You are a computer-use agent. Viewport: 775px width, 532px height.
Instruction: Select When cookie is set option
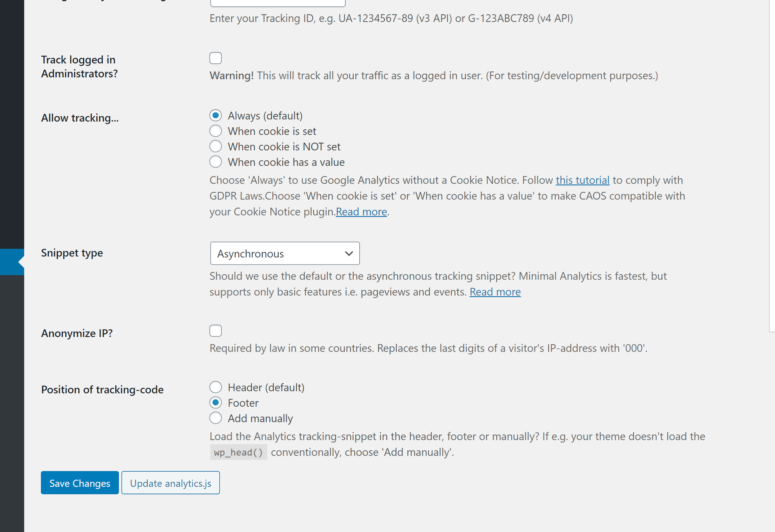click(215, 131)
